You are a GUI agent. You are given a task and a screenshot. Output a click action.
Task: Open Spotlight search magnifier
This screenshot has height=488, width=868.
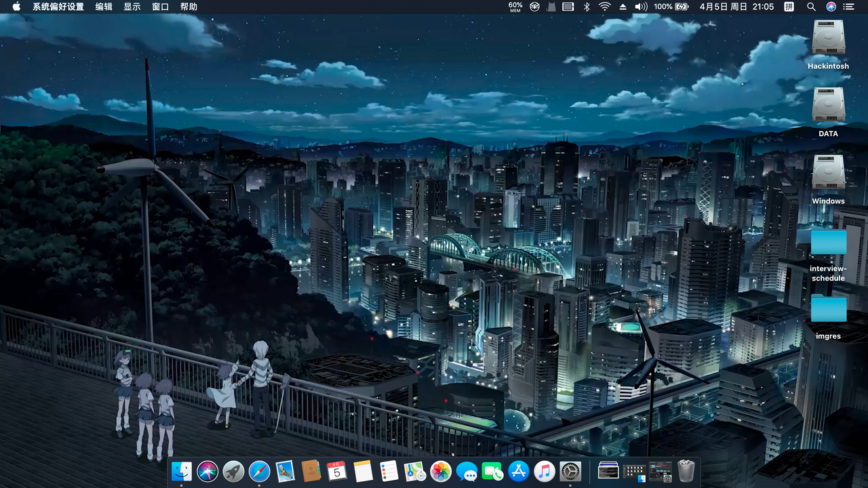click(x=811, y=7)
